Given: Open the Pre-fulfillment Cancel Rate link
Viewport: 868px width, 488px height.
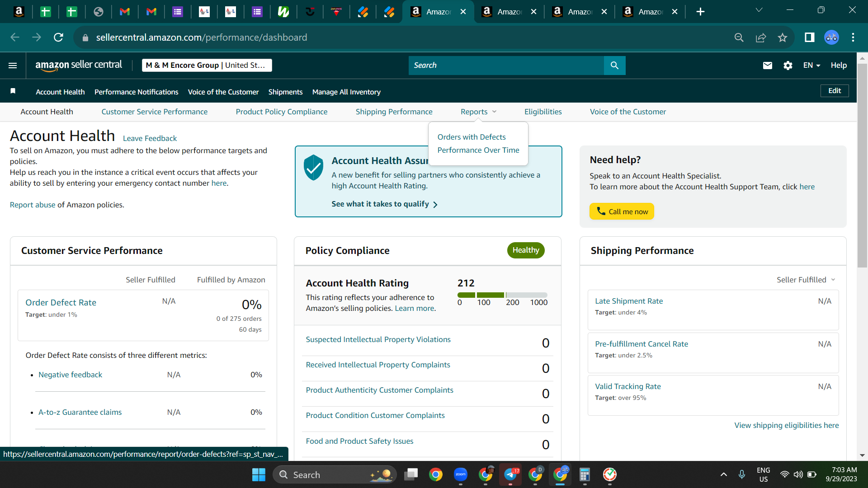Looking at the screenshot, I should [x=642, y=344].
